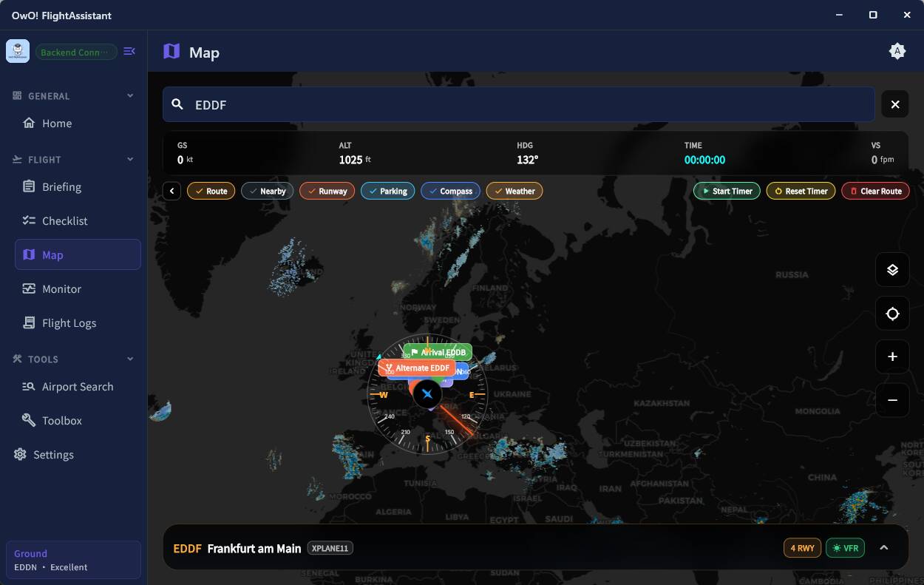
Task: Click the Briefing clipboard icon
Action: (29, 186)
